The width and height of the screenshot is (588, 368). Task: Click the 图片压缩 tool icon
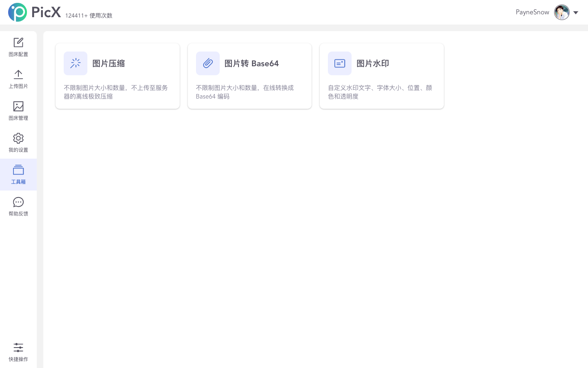76,63
